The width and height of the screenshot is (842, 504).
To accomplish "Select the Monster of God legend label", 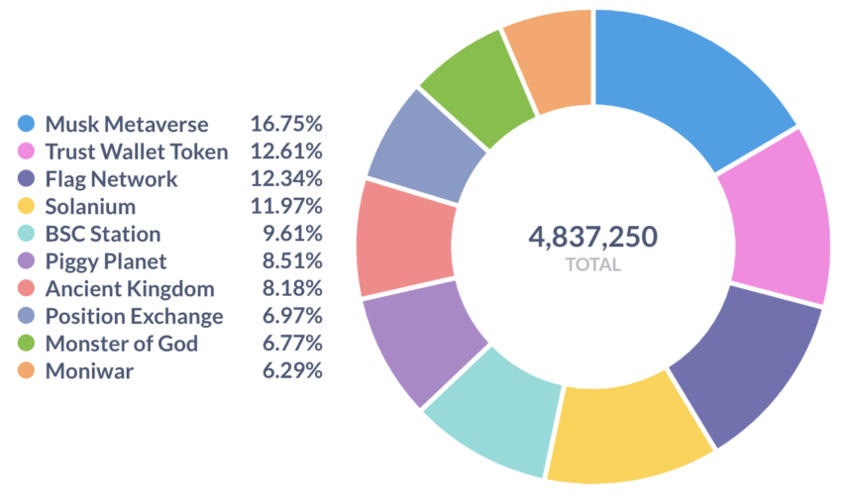I will [x=122, y=344].
